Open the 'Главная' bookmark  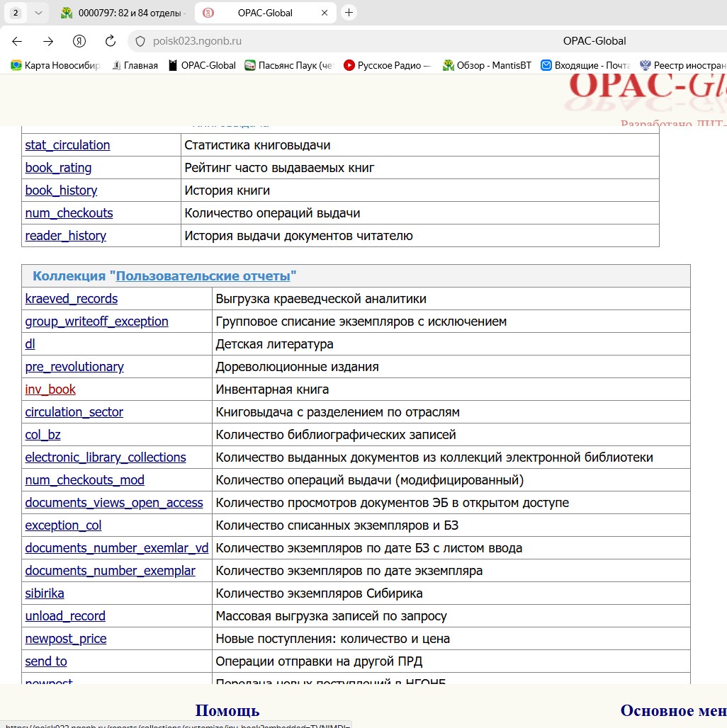[135, 65]
